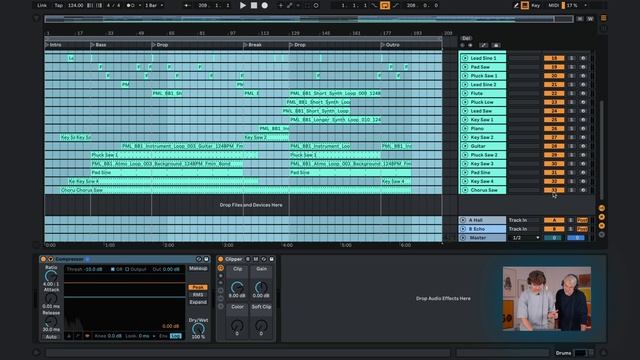This screenshot has height=360, width=640.
Task: Arm recording on Pad Sine track
Action: pos(583,172)
